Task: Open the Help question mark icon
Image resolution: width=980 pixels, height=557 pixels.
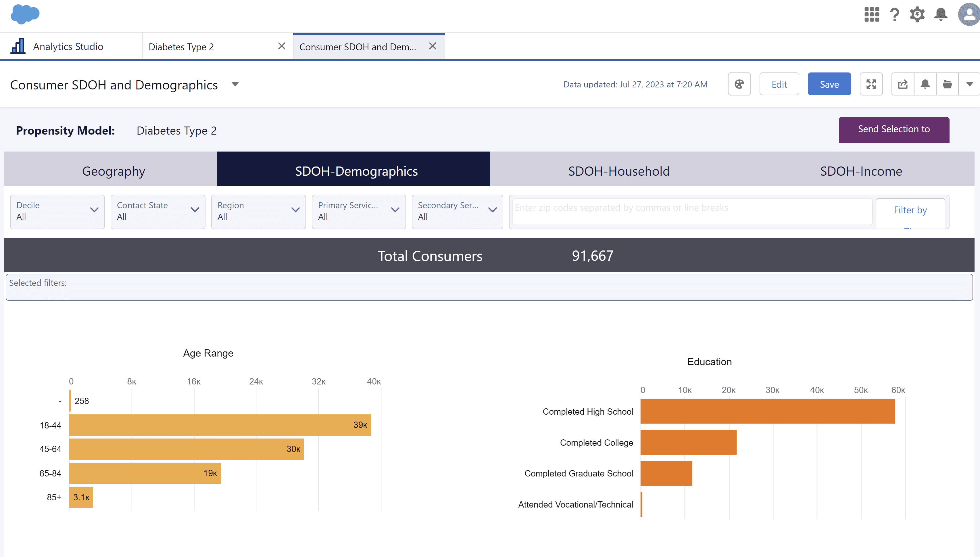Action: tap(894, 15)
